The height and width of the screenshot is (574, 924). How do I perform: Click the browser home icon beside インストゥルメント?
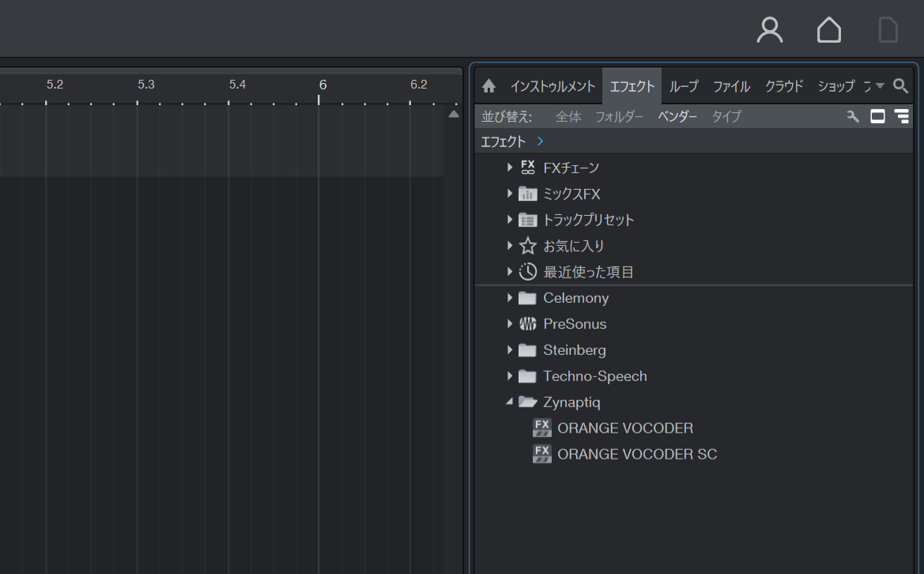(488, 87)
